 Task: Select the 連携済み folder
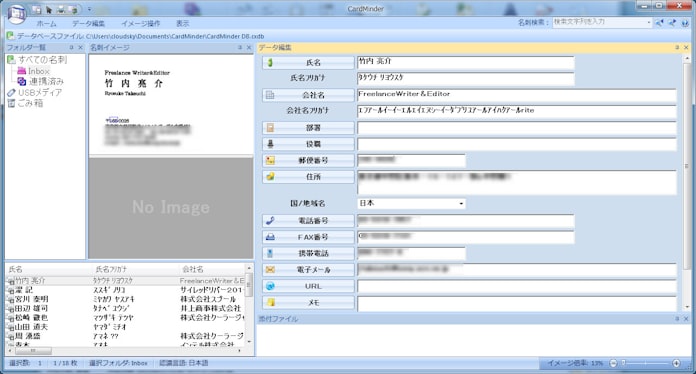(46, 82)
